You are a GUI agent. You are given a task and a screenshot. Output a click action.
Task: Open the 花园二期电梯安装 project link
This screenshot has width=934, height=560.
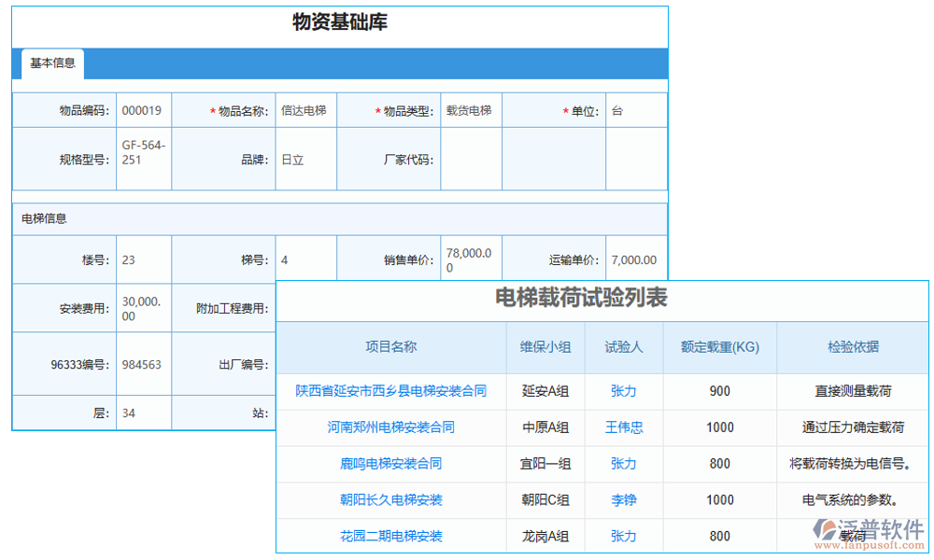coord(390,537)
